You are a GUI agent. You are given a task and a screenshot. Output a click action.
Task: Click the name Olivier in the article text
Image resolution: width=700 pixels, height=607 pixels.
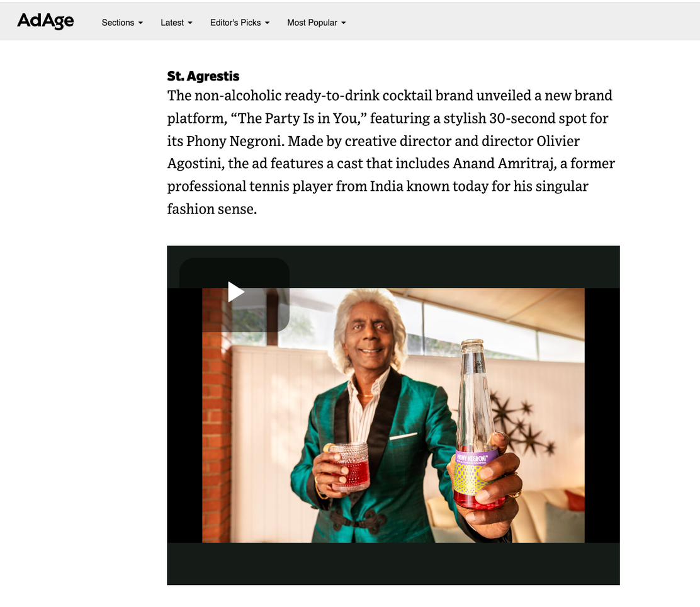558,141
